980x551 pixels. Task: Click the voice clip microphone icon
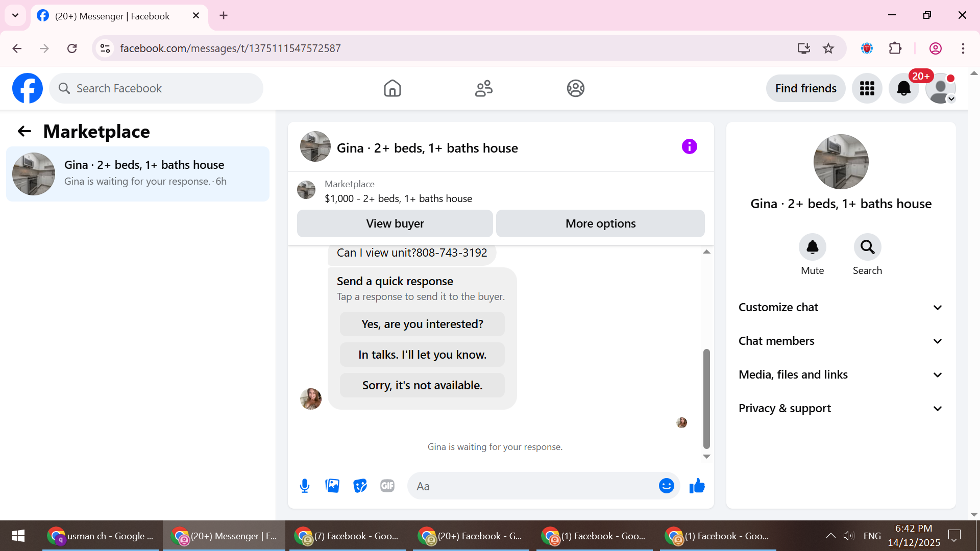point(305,486)
